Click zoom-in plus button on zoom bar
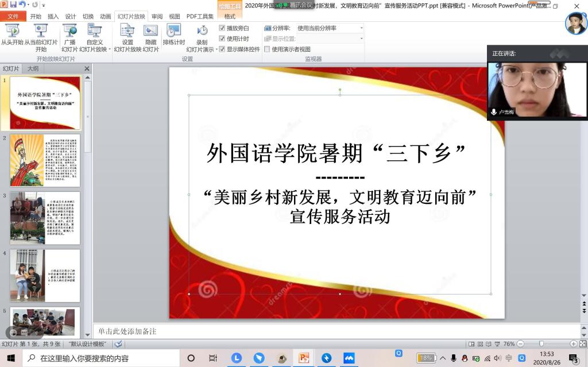Image resolution: width=588 pixels, height=367 pixels. [x=573, y=344]
